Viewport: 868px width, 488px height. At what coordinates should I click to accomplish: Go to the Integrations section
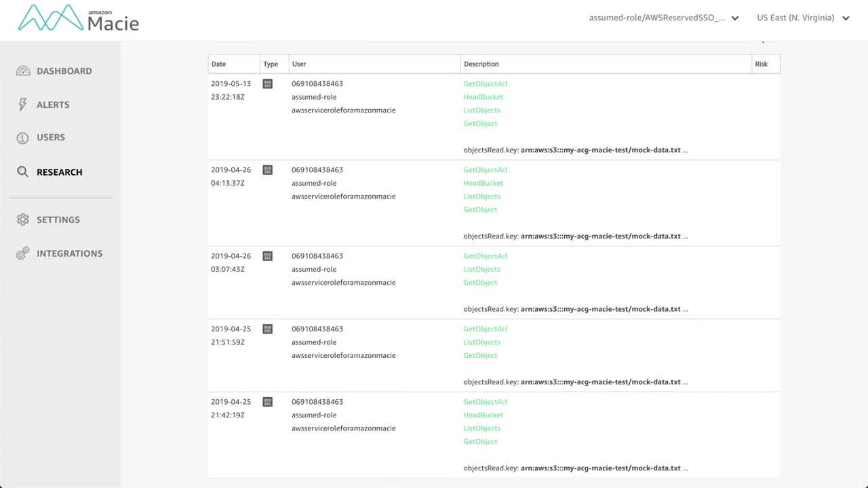pyautogui.click(x=69, y=253)
